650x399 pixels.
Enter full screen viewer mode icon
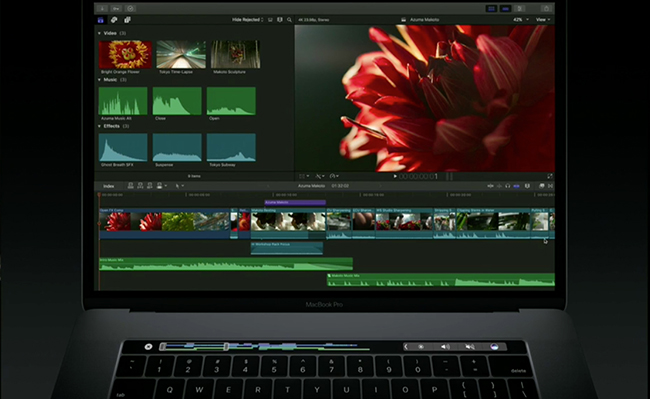click(550, 177)
